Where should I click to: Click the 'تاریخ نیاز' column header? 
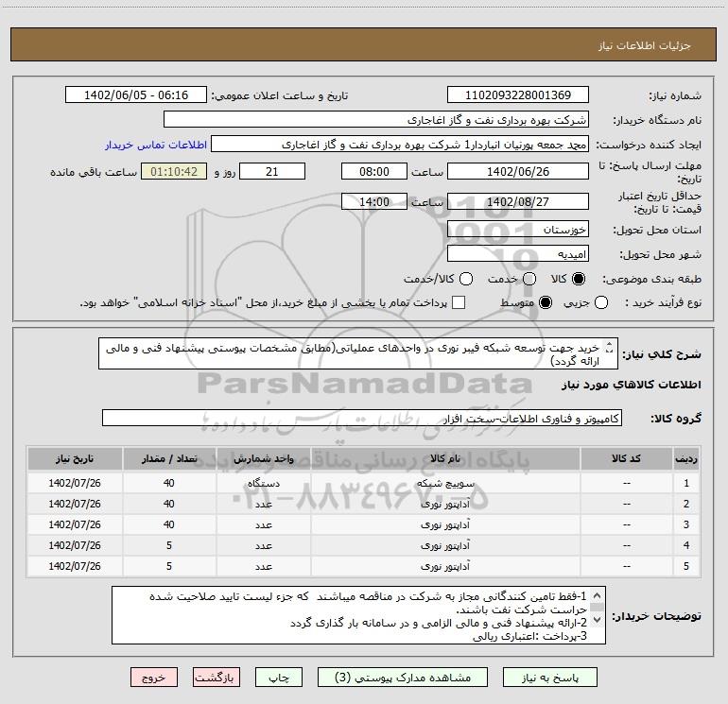[x=75, y=459]
